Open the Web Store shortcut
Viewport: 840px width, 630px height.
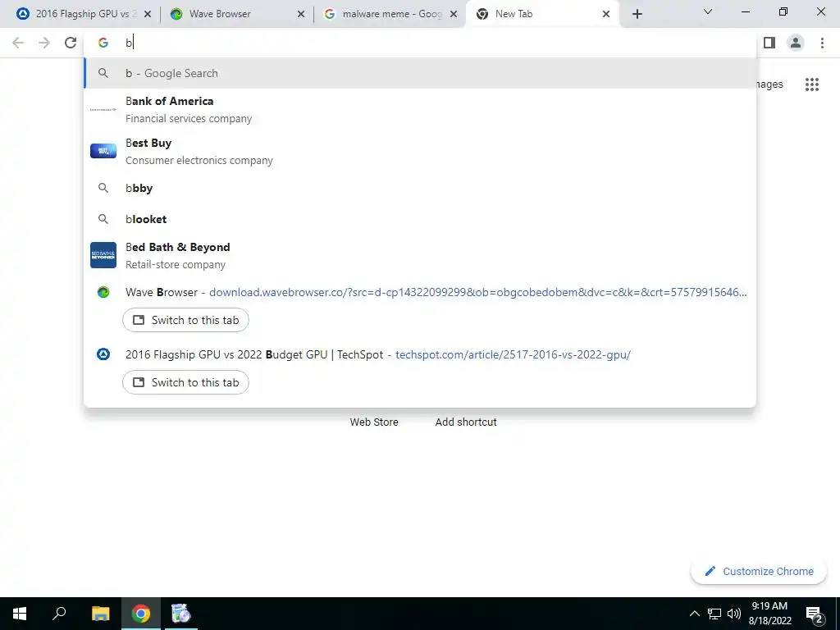[374, 422]
